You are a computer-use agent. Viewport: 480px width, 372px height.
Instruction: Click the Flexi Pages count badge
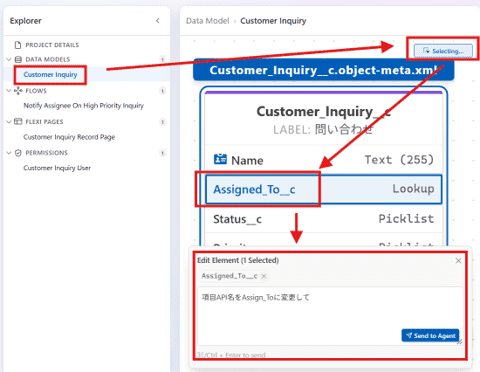[x=162, y=122]
